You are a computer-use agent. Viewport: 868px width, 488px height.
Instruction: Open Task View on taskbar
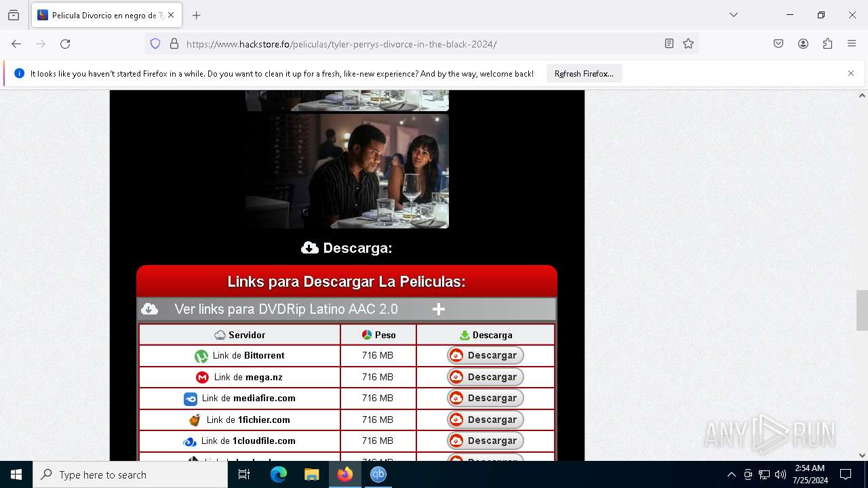click(244, 474)
